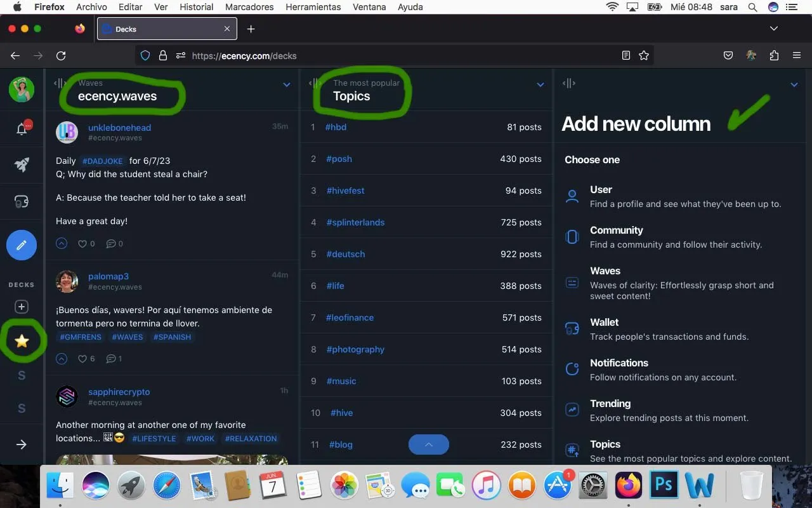Upvote the unklebonehead dad joke post

(62, 243)
